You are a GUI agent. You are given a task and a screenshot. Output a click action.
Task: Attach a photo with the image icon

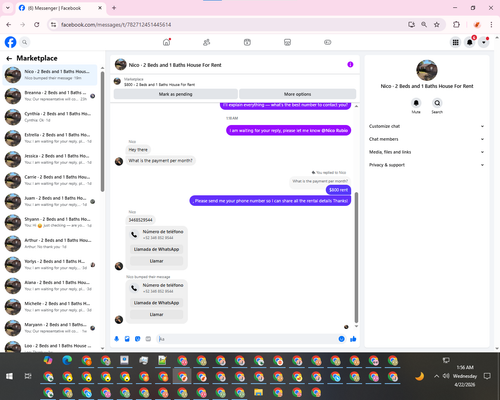tap(127, 339)
